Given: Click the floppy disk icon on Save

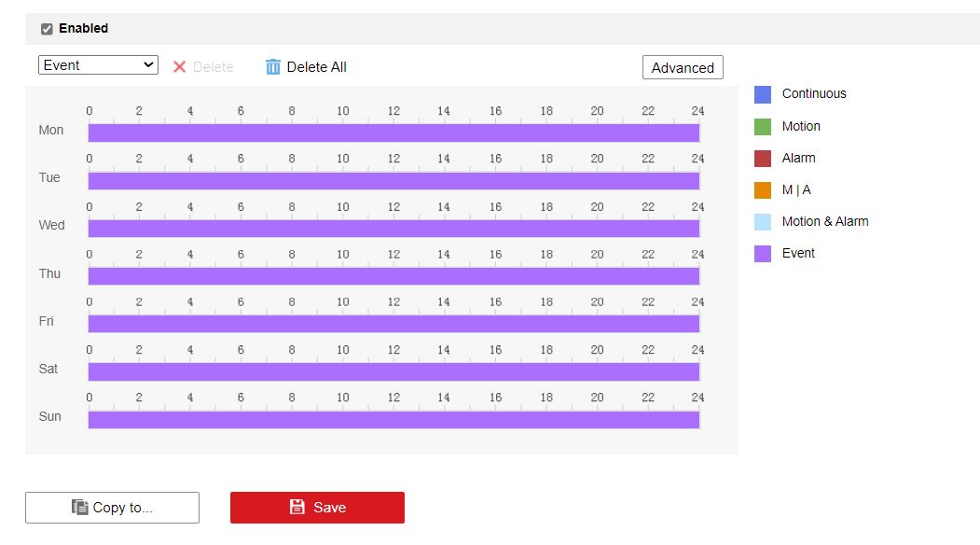Looking at the screenshot, I should 297,508.
